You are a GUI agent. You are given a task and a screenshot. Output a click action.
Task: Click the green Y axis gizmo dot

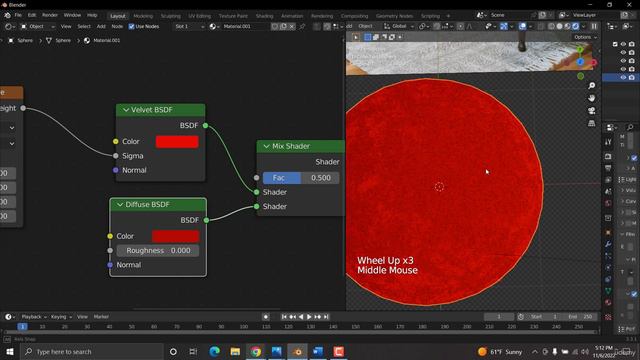pos(580,50)
